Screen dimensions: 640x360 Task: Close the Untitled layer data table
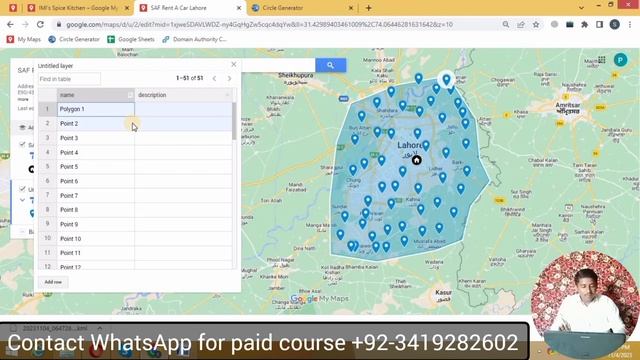pyautogui.click(x=233, y=64)
